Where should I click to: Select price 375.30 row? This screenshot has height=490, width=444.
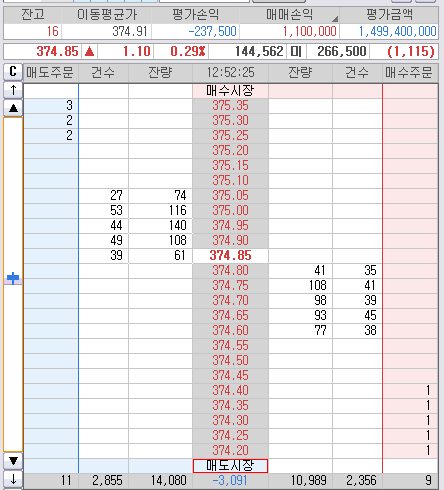click(230, 120)
